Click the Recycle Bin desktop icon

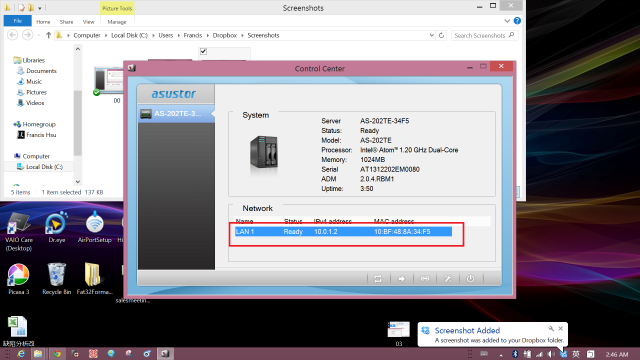pos(56,279)
